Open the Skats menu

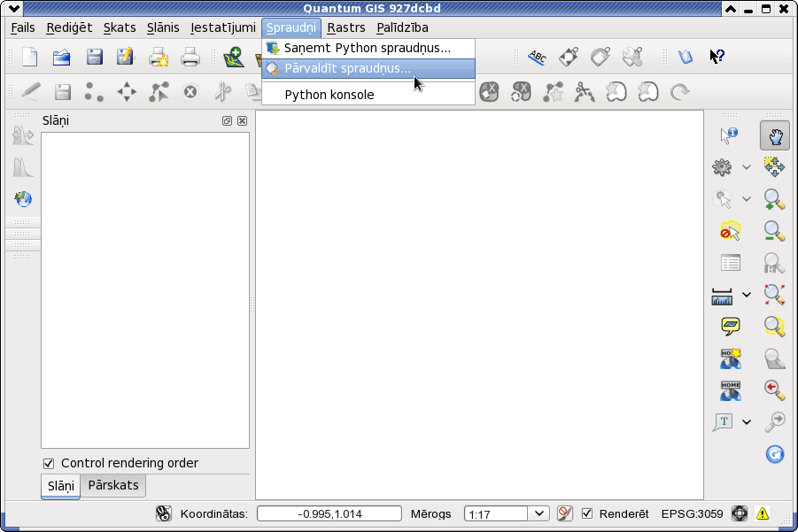(x=120, y=27)
